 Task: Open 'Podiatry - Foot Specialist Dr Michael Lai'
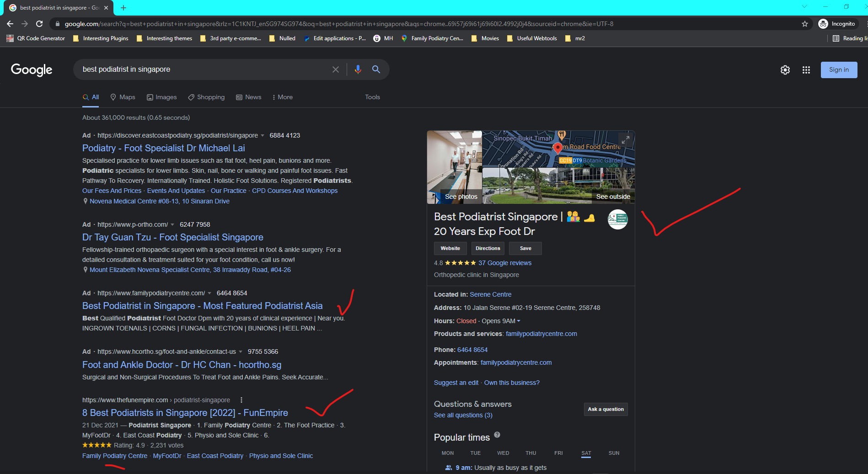164,148
